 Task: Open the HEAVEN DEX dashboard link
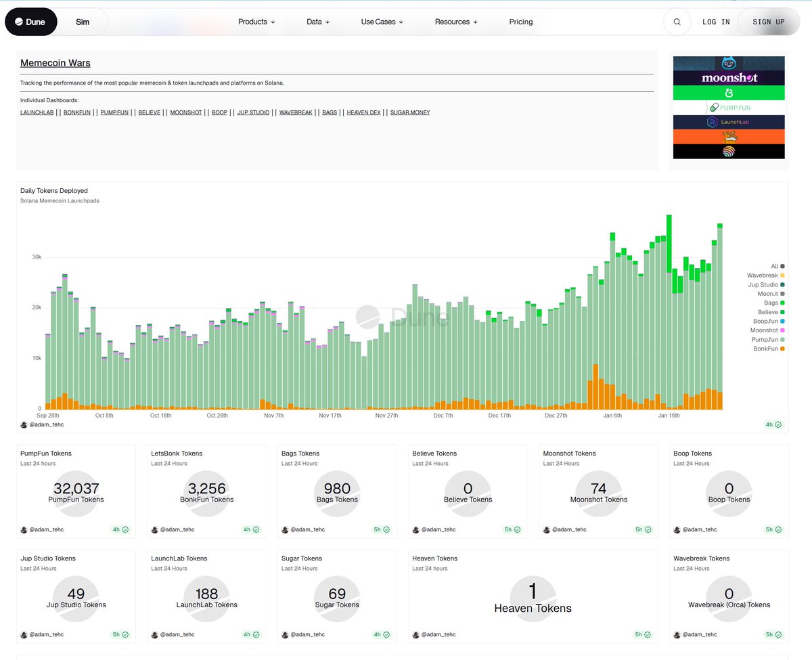coord(364,112)
